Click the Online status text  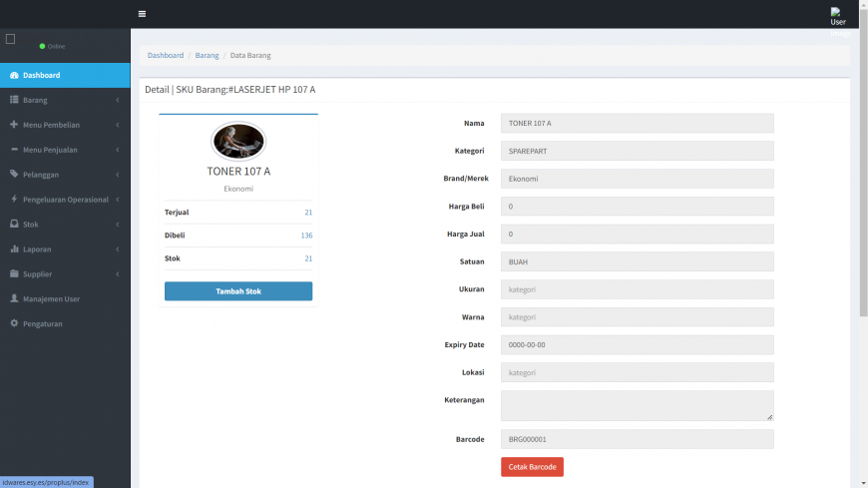point(56,47)
